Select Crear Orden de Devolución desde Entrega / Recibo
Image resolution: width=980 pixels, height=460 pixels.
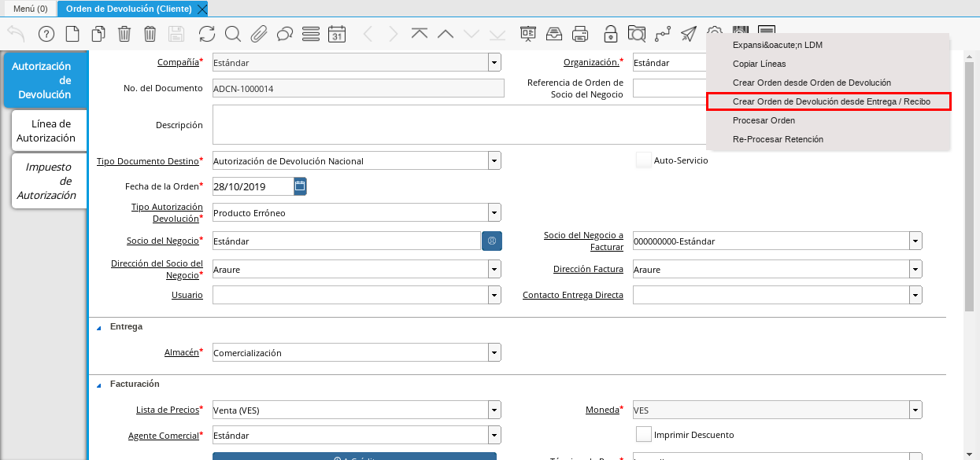pyautogui.click(x=830, y=101)
